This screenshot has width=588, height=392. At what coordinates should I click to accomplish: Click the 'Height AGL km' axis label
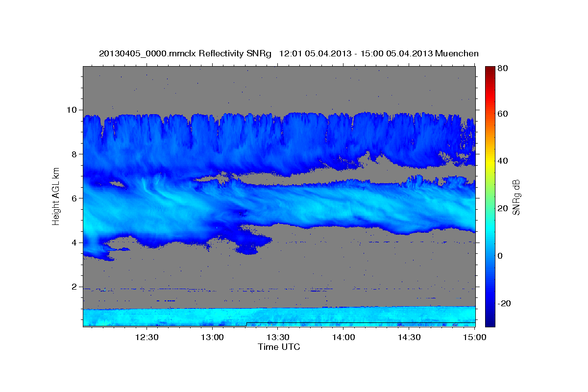(56, 196)
